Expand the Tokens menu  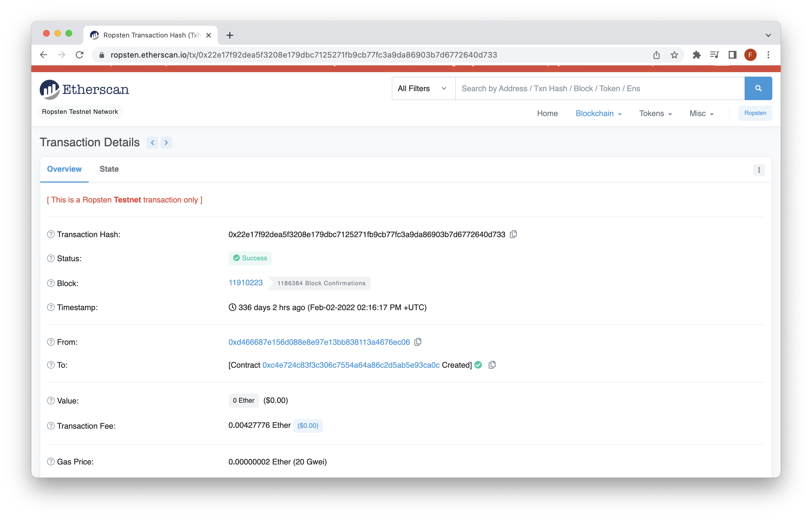[655, 114]
